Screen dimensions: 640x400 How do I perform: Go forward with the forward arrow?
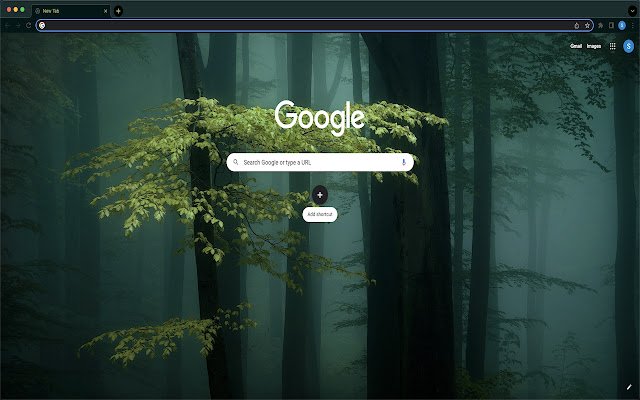(18, 25)
